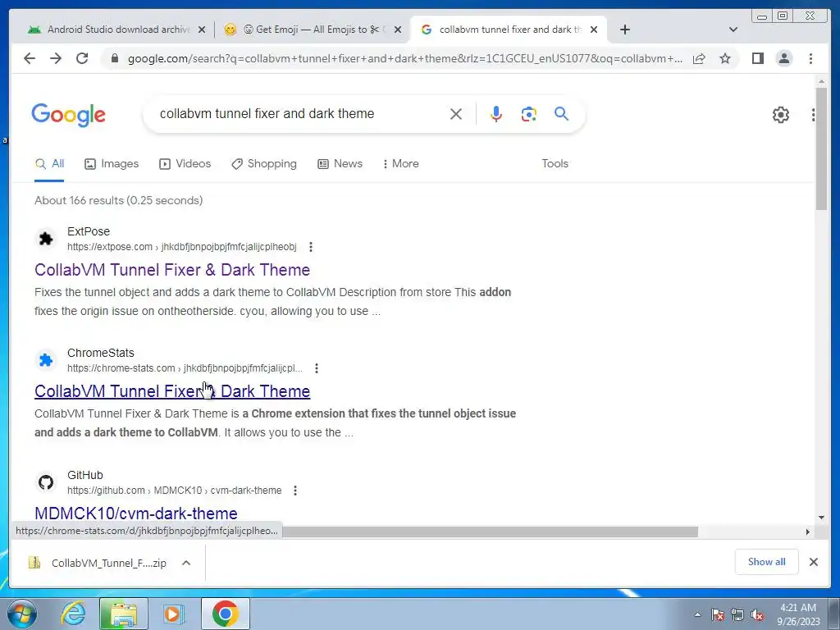Show all downloads

click(767, 562)
